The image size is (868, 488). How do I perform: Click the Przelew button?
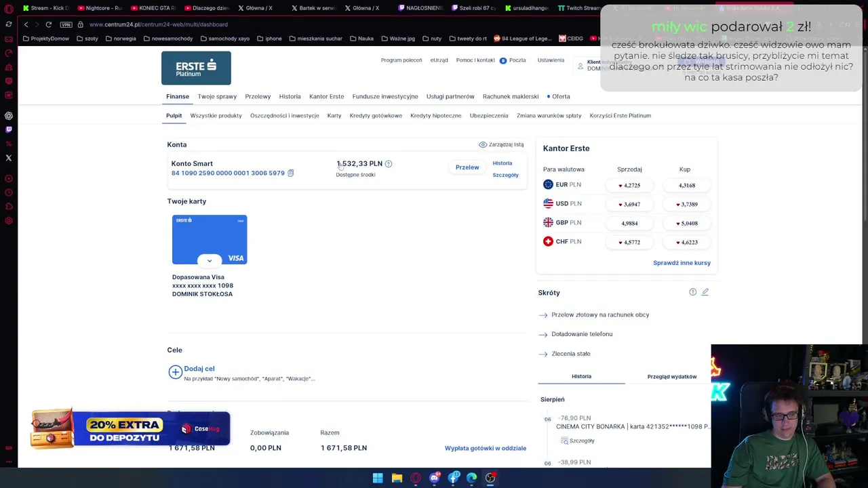click(x=467, y=167)
